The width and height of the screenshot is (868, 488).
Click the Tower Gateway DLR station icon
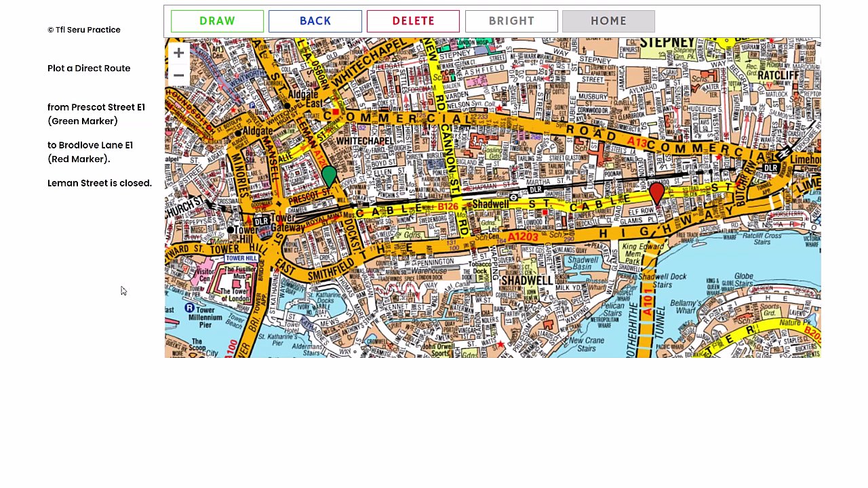click(261, 222)
